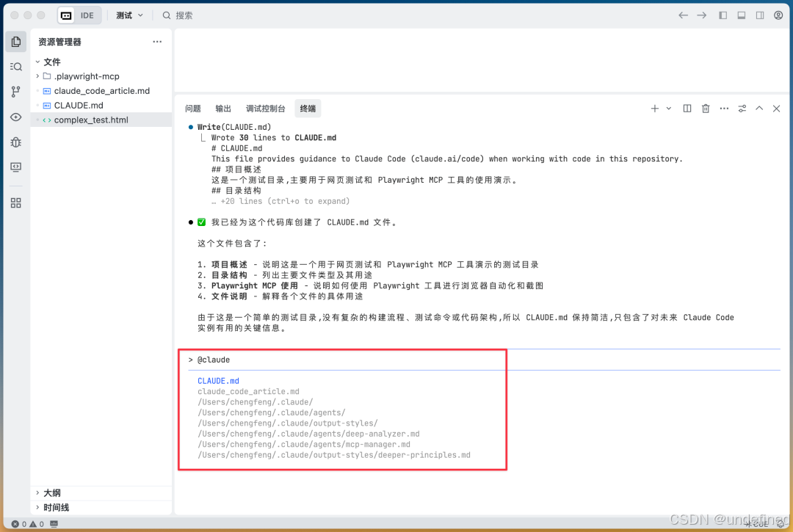Image resolution: width=793 pixels, height=532 pixels.
Task: Click the status bar ports icon
Action: pyautogui.click(x=54, y=524)
